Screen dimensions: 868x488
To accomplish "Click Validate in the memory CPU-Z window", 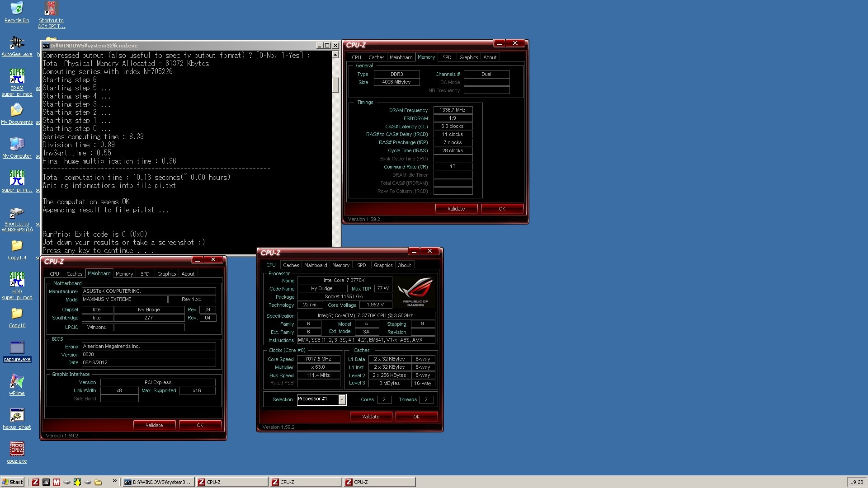I will (456, 209).
